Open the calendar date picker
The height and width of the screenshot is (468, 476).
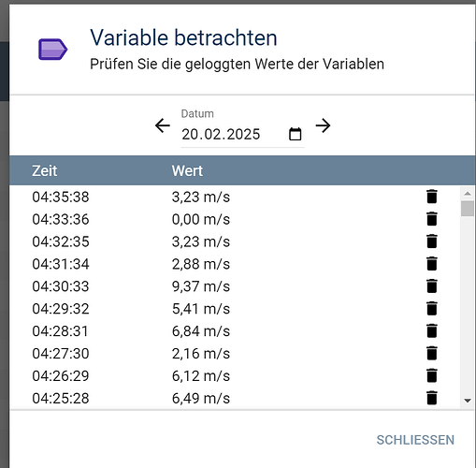pyautogui.click(x=296, y=134)
